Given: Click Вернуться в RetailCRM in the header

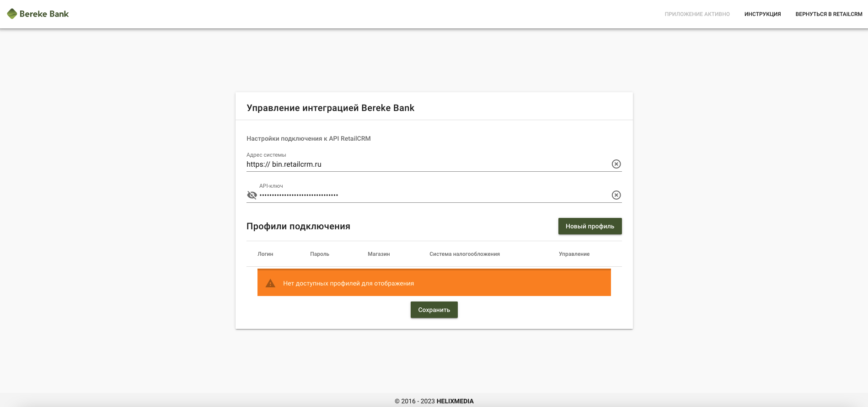Looking at the screenshot, I should [829, 14].
